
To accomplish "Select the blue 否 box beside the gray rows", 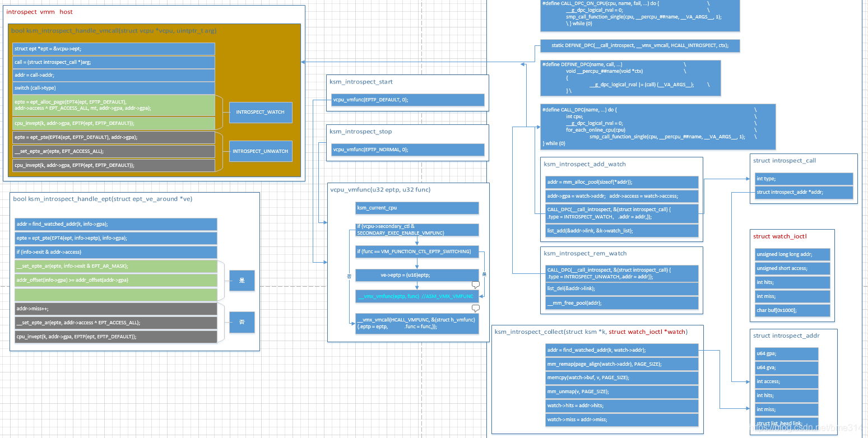I will [x=242, y=322].
